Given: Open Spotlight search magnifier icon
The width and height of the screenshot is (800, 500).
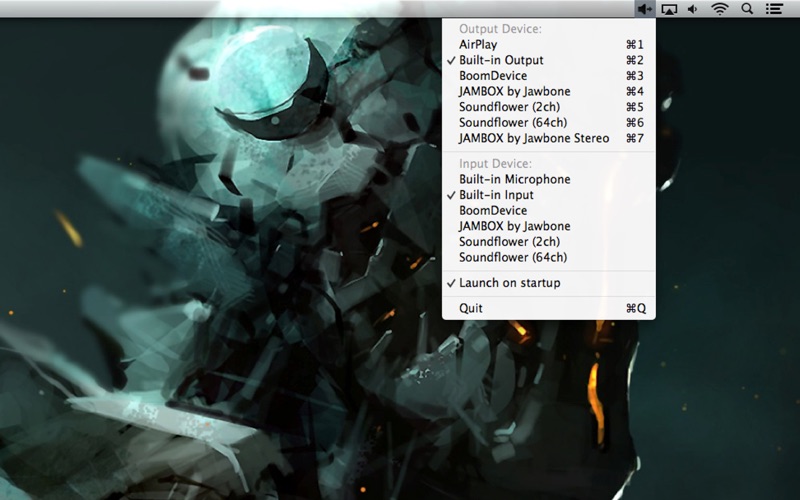Looking at the screenshot, I should click(x=747, y=9).
